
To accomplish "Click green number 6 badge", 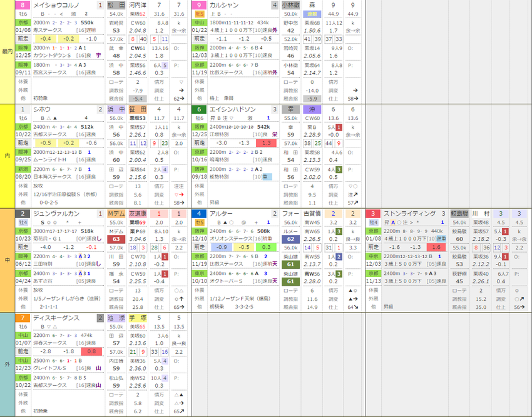I will click(x=199, y=109).
